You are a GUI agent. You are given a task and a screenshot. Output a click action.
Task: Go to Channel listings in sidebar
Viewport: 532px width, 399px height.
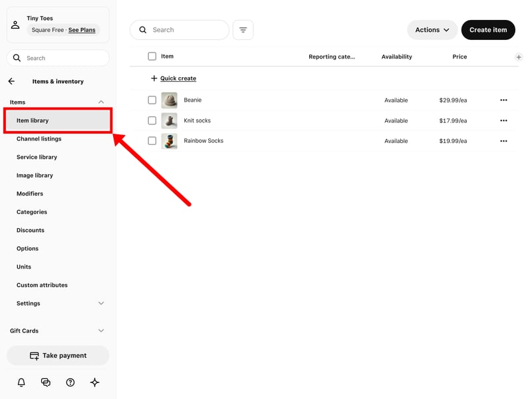coord(39,139)
